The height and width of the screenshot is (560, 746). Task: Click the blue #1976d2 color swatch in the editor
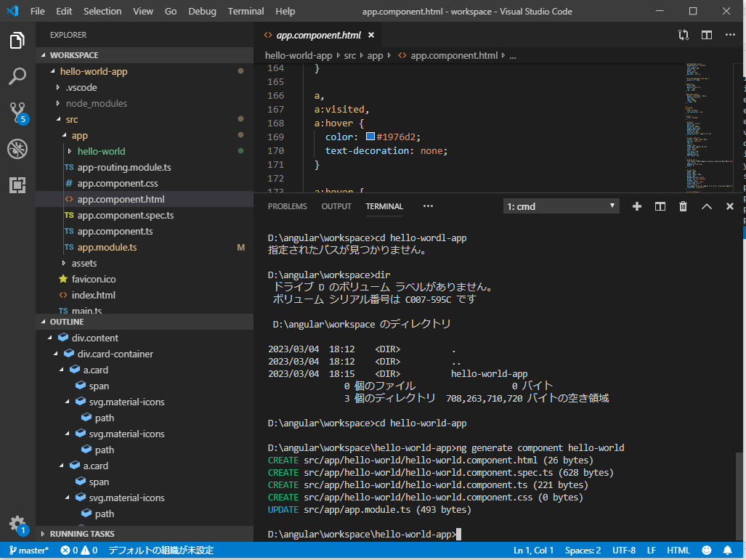pyautogui.click(x=369, y=137)
